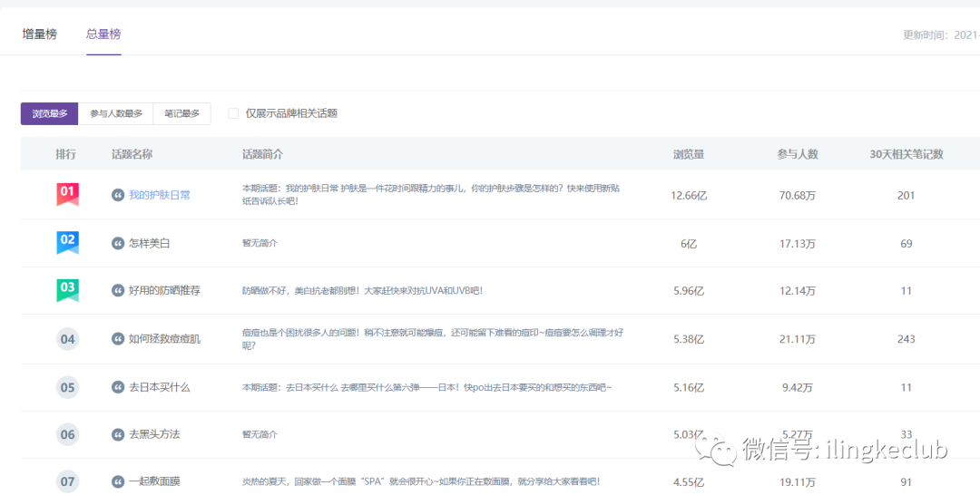Click the rank 07 gray badge

point(67,481)
